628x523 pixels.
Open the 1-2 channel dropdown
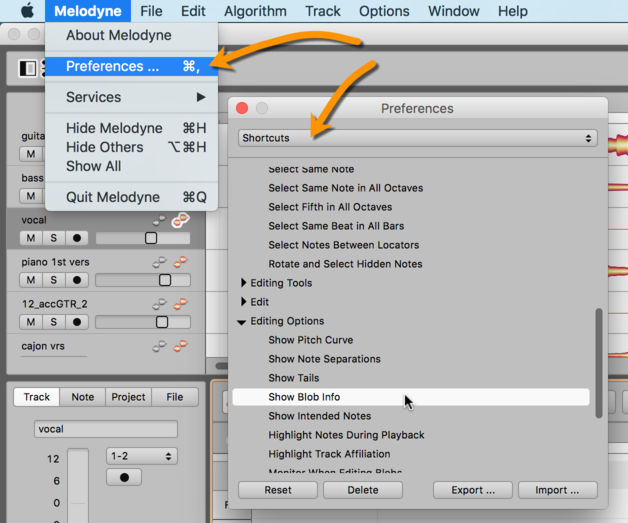pyautogui.click(x=142, y=456)
